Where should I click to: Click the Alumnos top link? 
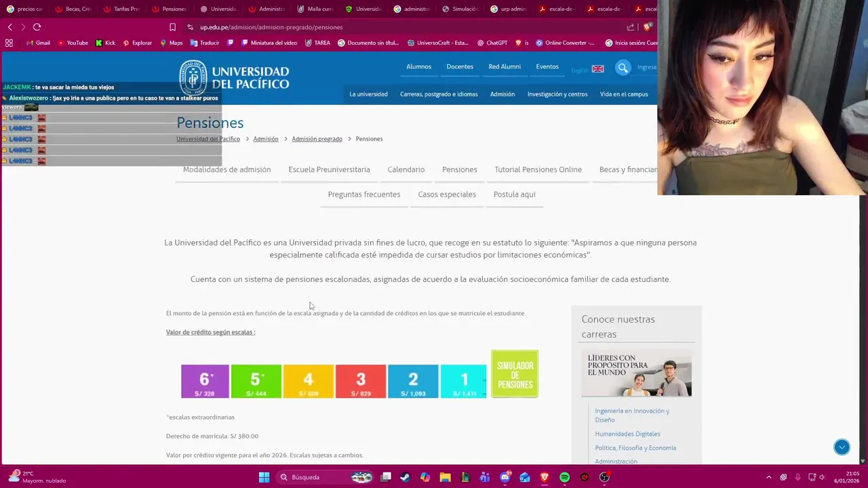[x=418, y=66]
